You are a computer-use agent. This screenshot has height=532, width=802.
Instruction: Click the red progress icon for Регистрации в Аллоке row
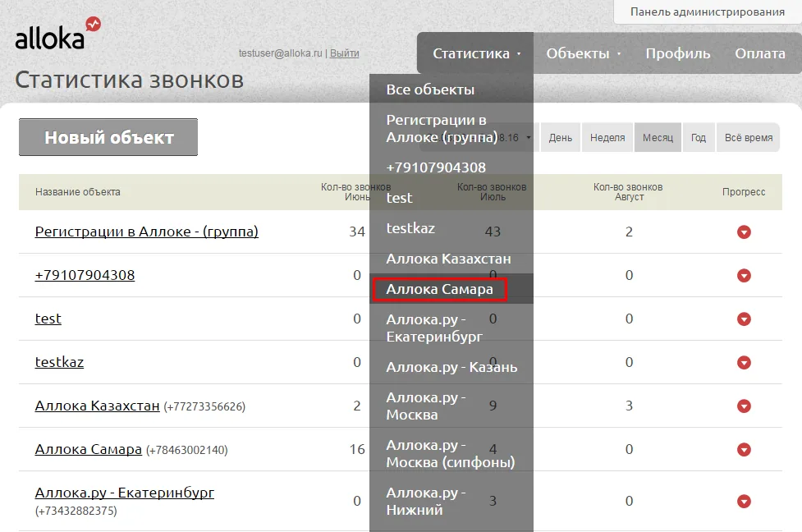coord(744,232)
